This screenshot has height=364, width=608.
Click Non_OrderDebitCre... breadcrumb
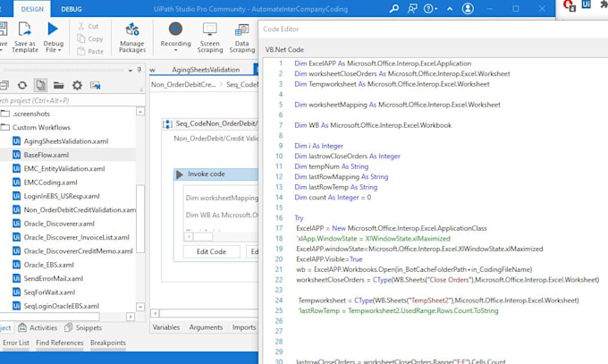coord(183,85)
